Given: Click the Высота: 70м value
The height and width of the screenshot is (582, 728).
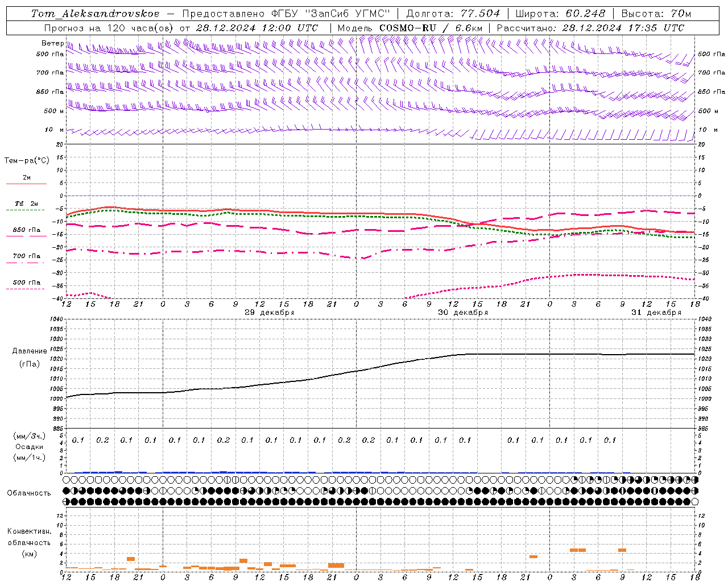Looking at the screenshot, I should coord(656,13).
